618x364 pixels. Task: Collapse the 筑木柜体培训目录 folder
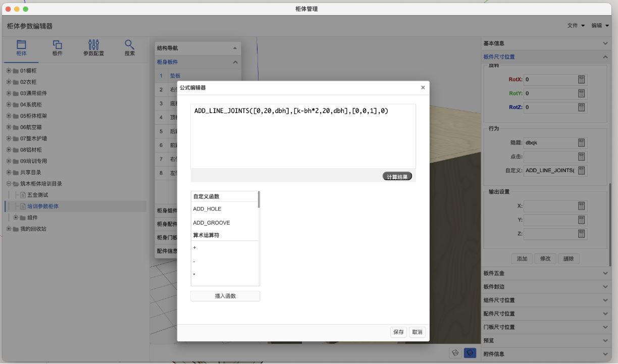(x=9, y=184)
